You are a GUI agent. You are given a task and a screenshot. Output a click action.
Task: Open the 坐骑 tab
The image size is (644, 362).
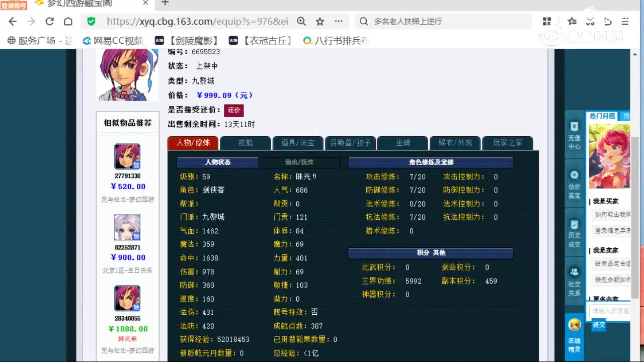403,143
